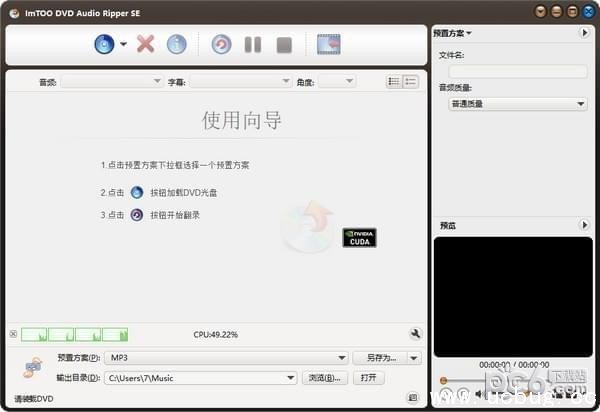600x412 pixels.
Task: Expand the arrow next to load disc
Action: tap(124, 44)
